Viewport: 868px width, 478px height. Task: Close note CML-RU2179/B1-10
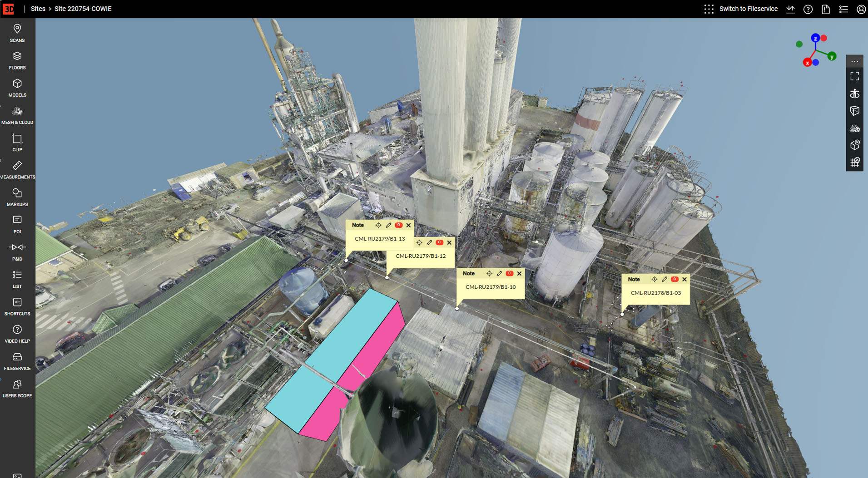pos(519,273)
